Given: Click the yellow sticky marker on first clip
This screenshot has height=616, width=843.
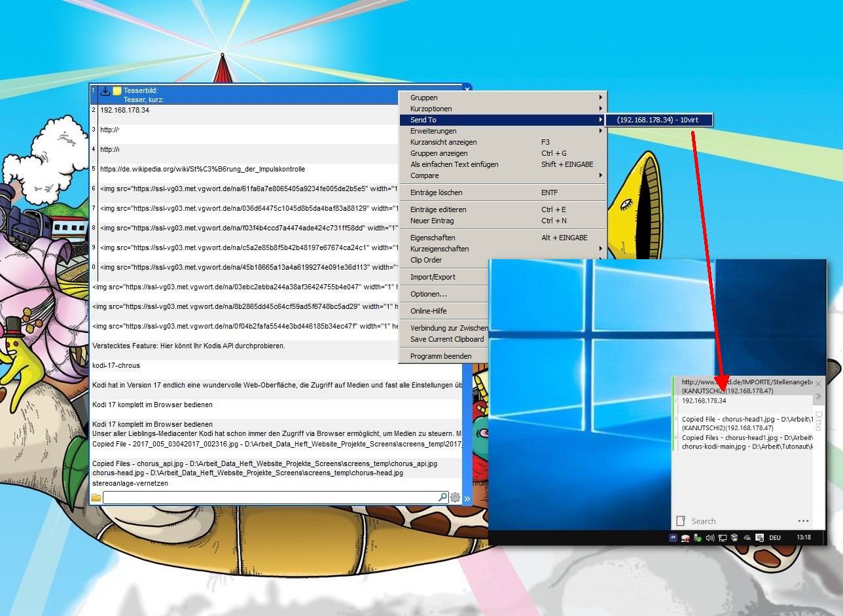Looking at the screenshot, I should (x=117, y=91).
